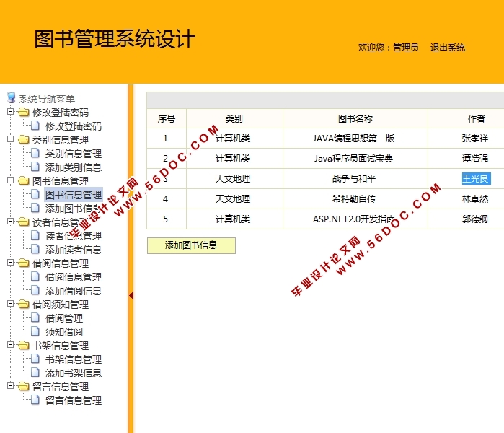Click the folder icon beside 图书信息管理 group
The height and width of the screenshot is (433, 504).
click(x=24, y=181)
